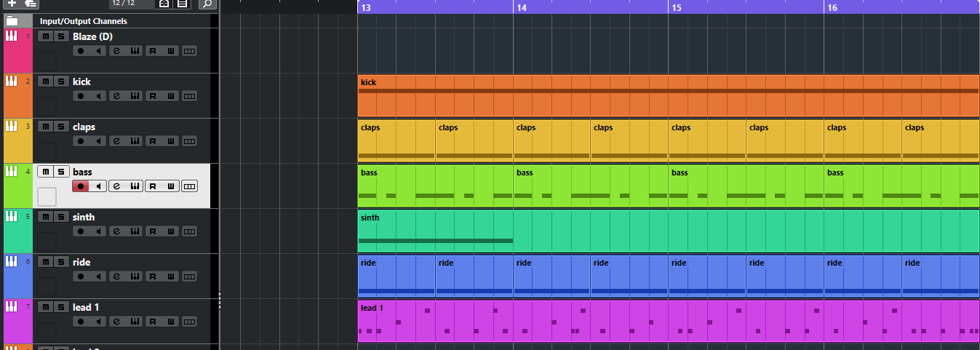This screenshot has height=350, width=980.
Task: Click the piano-keys icon of the bass track
Action: coord(11,171)
